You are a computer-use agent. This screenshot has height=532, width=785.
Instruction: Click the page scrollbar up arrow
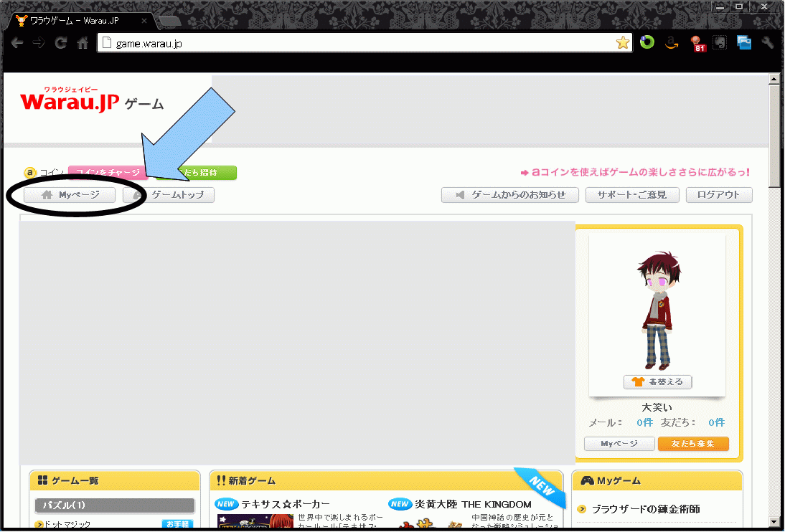tap(774, 79)
